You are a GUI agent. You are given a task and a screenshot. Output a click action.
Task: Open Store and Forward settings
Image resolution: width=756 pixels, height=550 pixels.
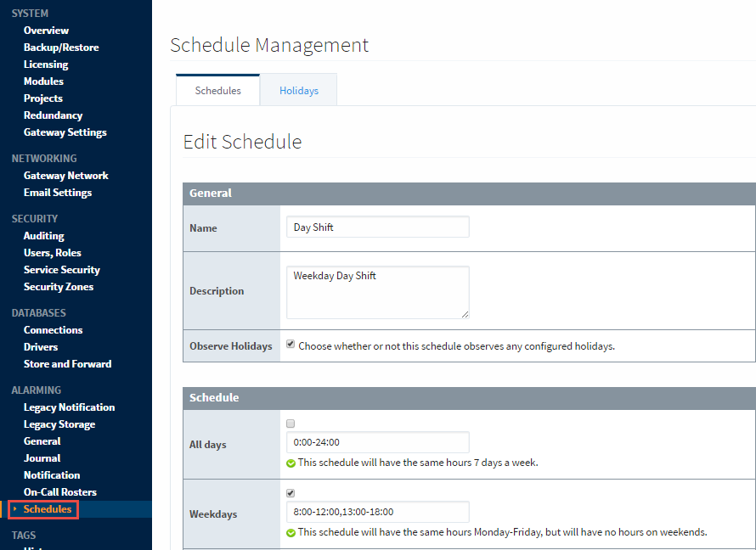pos(66,363)
